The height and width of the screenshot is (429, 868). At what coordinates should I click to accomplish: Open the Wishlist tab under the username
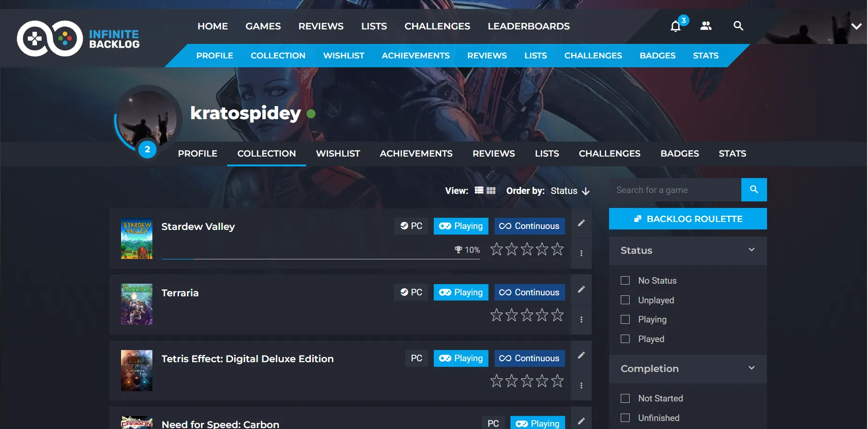(x=337, y=154)
